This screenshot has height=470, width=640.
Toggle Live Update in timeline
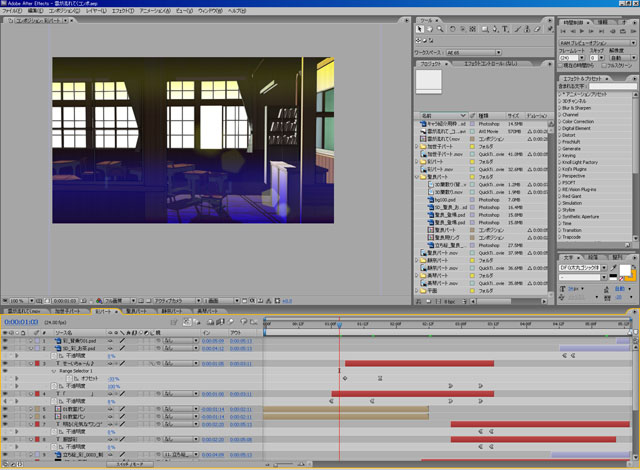[x=187, y=322]
